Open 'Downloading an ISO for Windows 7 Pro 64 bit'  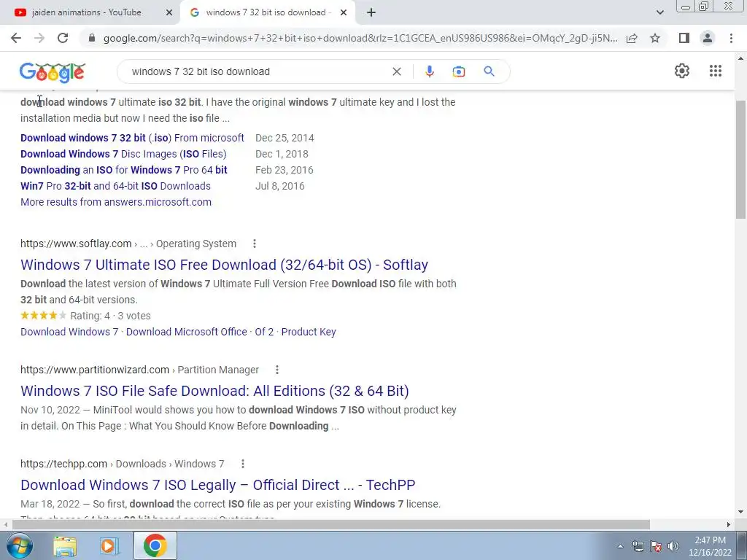click(124, 170)
